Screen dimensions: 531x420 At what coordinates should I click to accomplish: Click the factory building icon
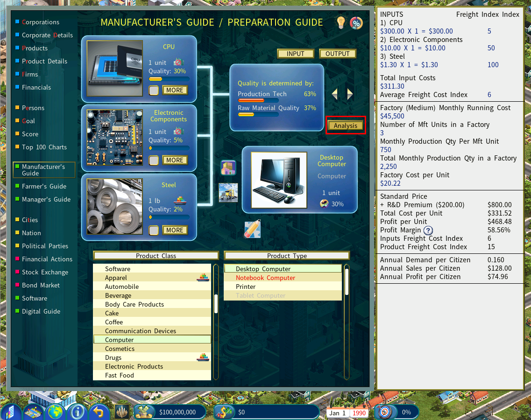pyautogui.click(x=228, y=168)
